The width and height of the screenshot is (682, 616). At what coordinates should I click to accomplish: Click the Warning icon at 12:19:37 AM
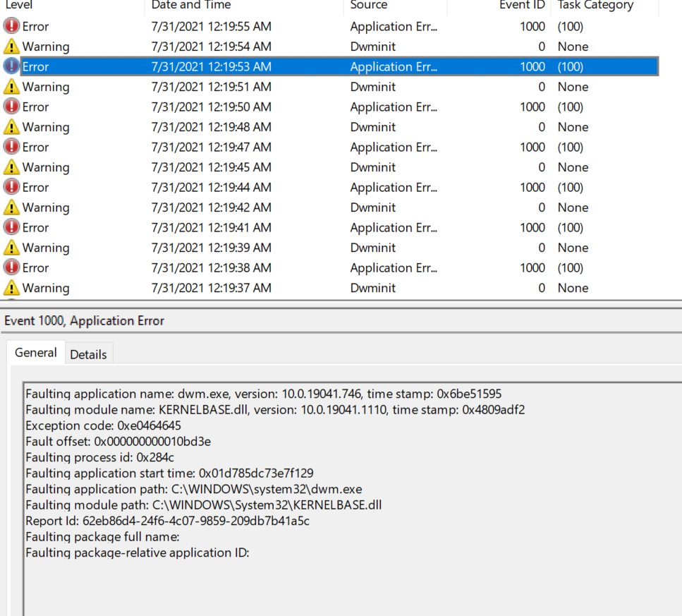(x=11, y=288)
